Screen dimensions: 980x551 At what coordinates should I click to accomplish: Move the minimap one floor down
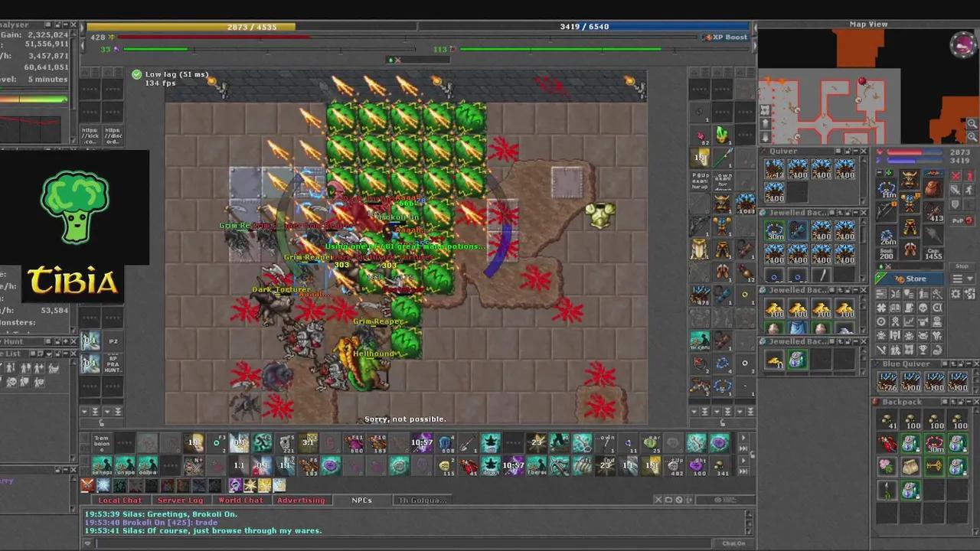point(765,135)
